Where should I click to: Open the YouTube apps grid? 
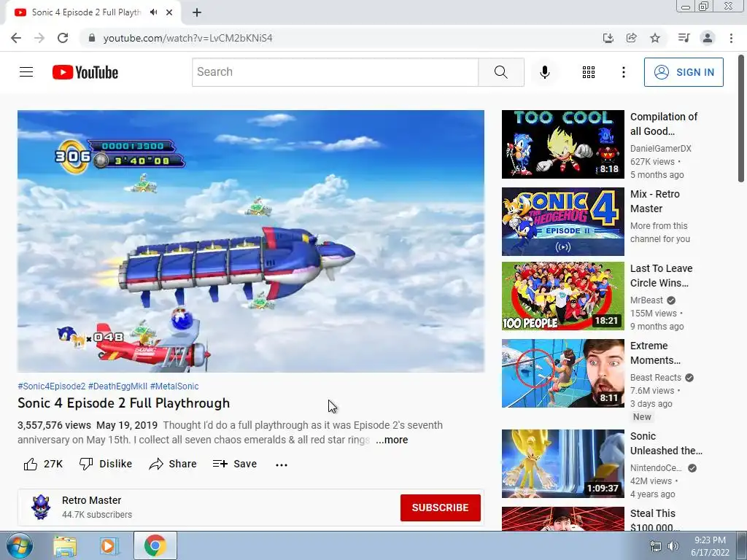[589, 72]
